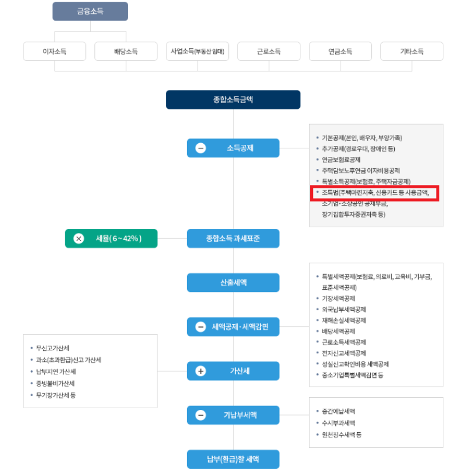The height and width of the screenshot is (470, 476).
Task: Click 추가공제(경로우대, 장애인 등) item
Action: click(x=358, y=149)
